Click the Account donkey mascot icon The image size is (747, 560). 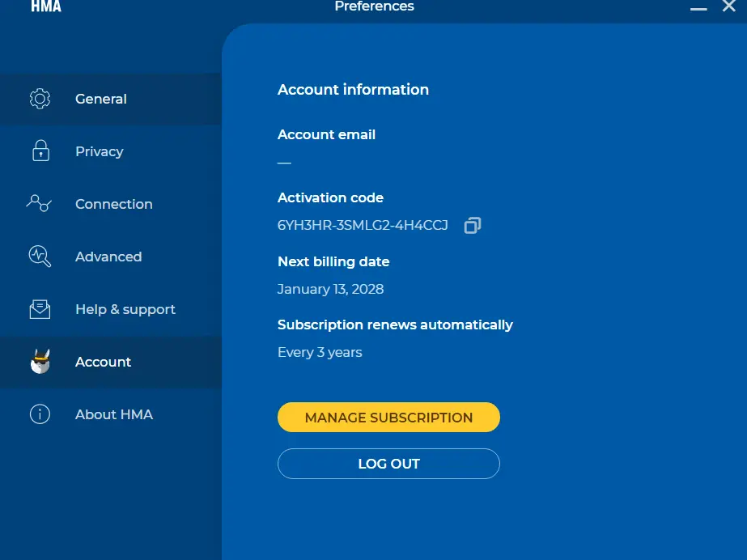[x=40, y=362]
